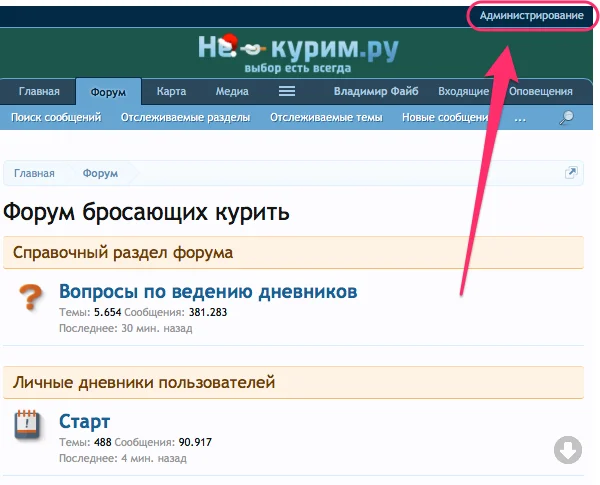The width and height of the screenshot is (600, 485).
Task: Click the 4 мин. назад timestamp
Action: [x=154, y=459]
